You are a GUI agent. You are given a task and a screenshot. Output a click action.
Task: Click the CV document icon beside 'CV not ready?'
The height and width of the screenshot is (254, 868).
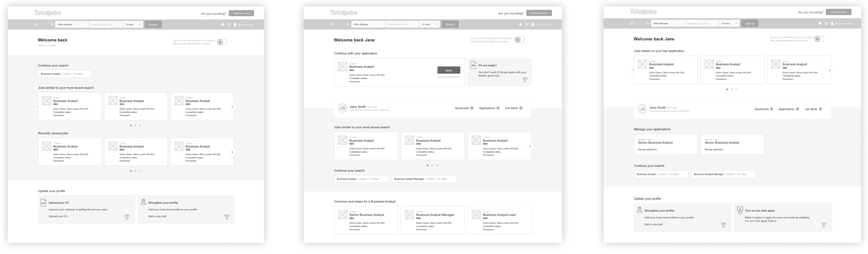click(473, 65)
